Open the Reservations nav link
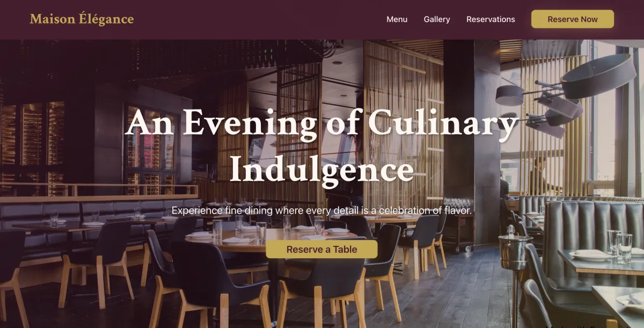 click(491, 19)
